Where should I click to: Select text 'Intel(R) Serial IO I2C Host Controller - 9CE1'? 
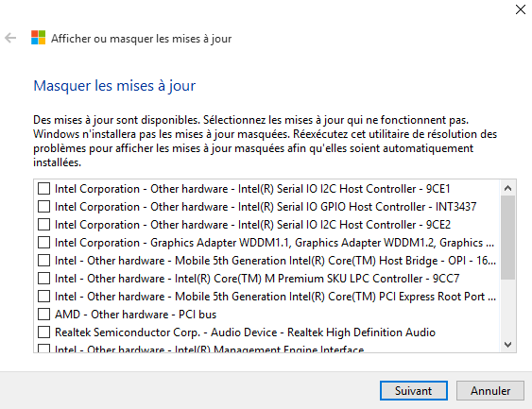[344, 189]
